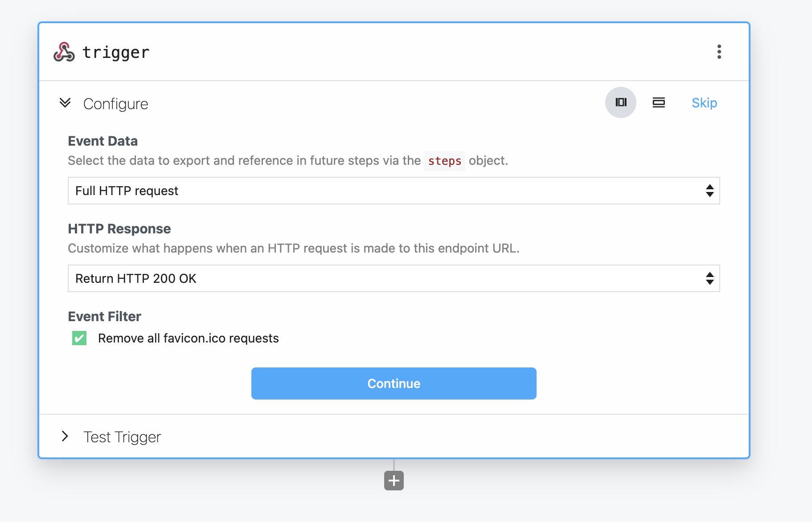The image size is (812, 522).
Task: Click the red "steps" code tag
Action: [444, 161]
